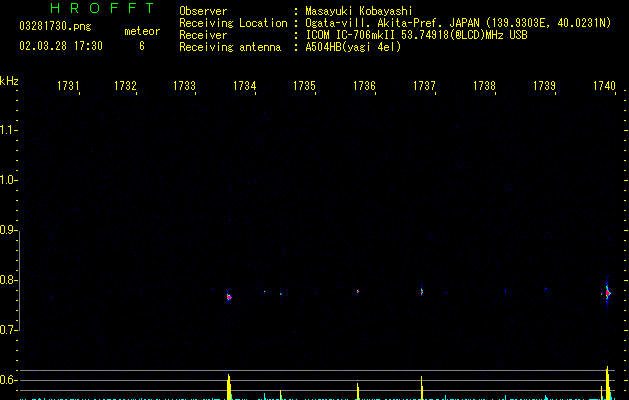Click the 1738 time axis marker
The width and height of the screenshot is (629, 400).
pos(484,86)
